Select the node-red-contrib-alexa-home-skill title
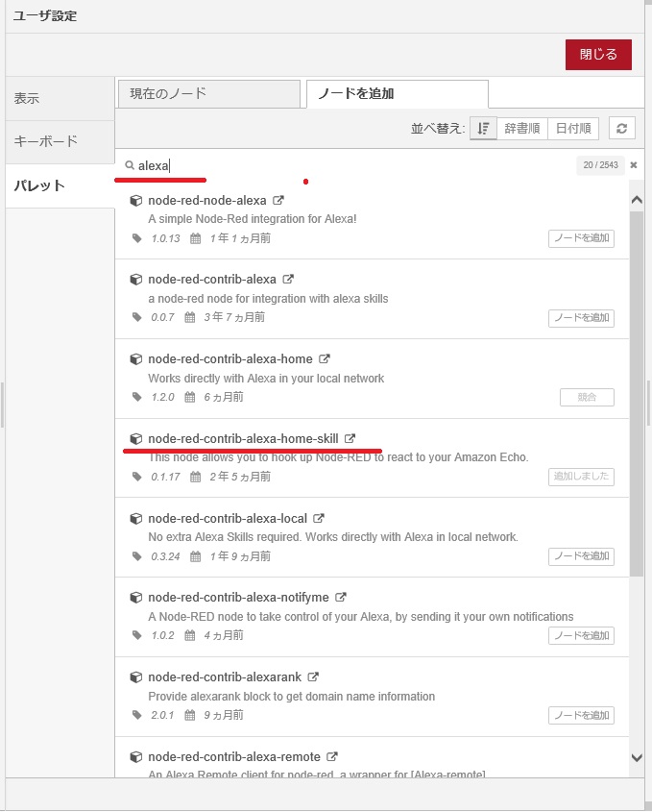Screen dimensions: 652x812 243,438
